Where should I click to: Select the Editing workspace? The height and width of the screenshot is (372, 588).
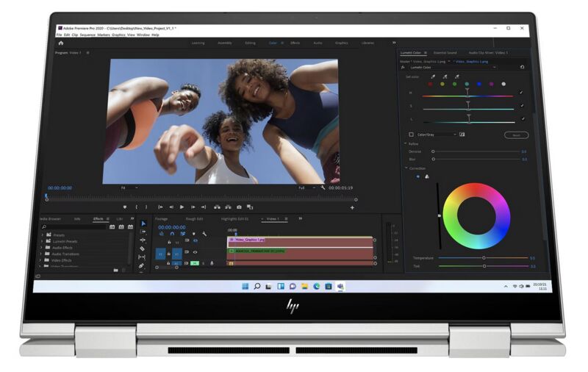pyautogui.click(x=250, y=43)
